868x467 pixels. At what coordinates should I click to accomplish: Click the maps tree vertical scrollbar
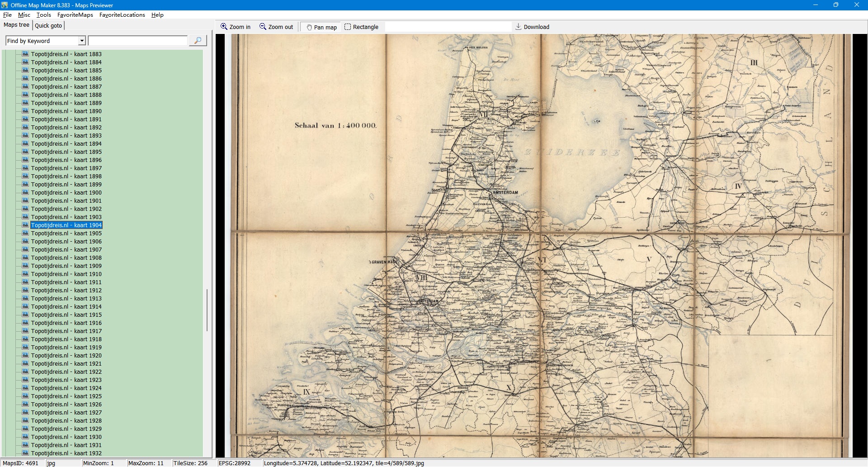point(207,310)
